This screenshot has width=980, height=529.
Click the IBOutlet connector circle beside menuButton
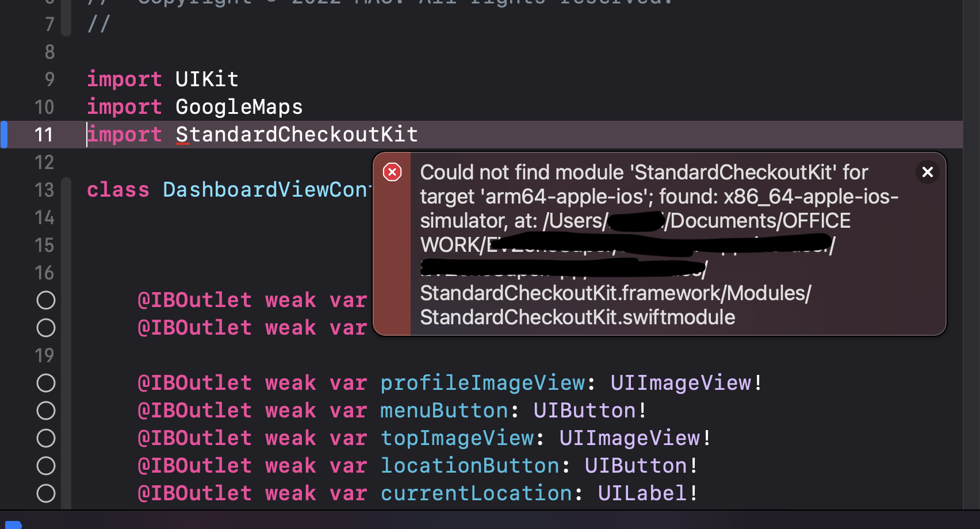pyautogui.click(x=46, y=411)
